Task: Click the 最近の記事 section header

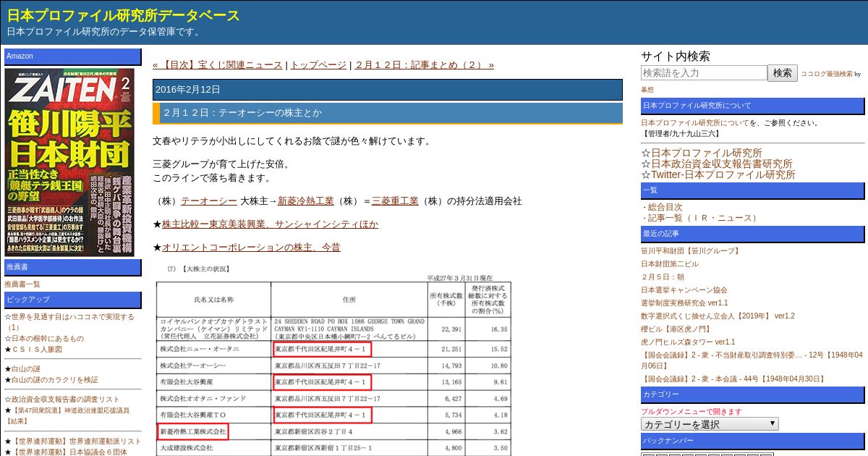Action: click(x=752, y=234)
